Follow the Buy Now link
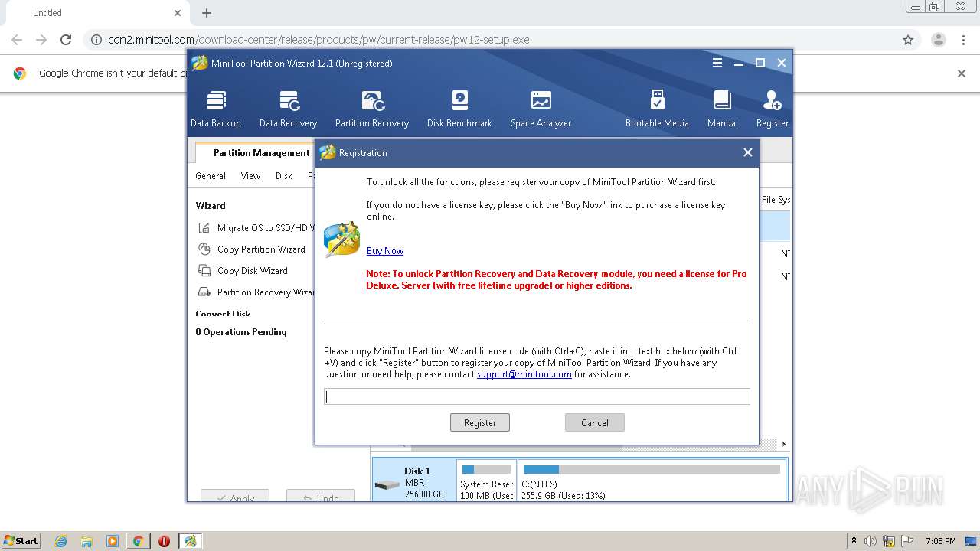The image size is (980, 551). tap(385, 251)
